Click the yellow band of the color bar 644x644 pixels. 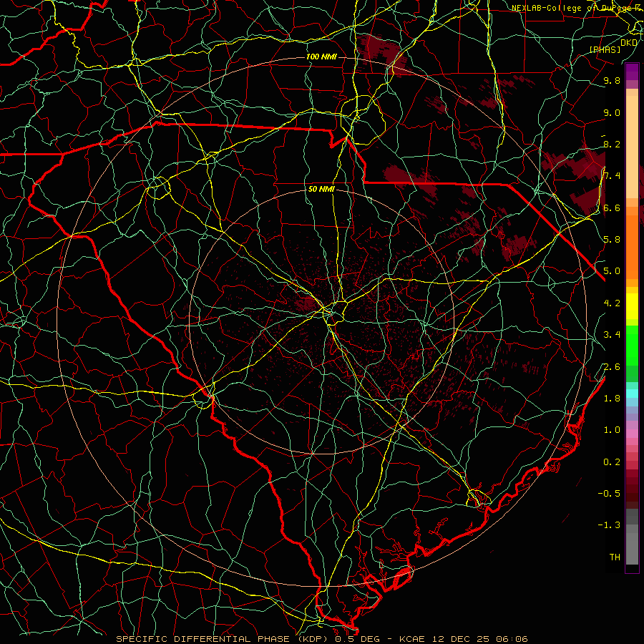click(632, 306)
